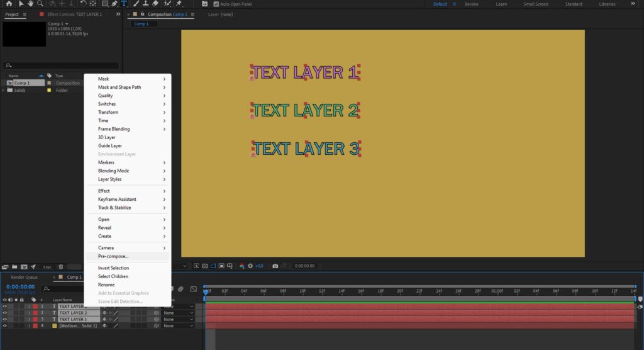
Task: Toggle the Auto-Open Panel checkbox
Action: 216,4
